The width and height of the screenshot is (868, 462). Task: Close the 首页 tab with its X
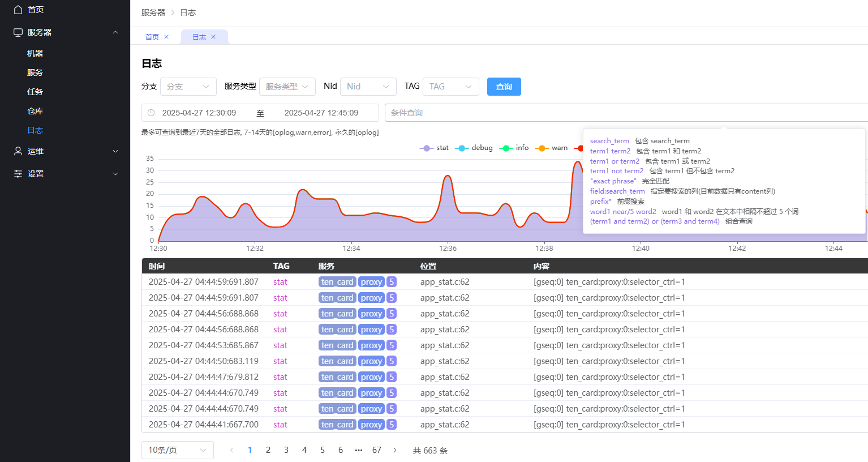click(x=166, y=37)
